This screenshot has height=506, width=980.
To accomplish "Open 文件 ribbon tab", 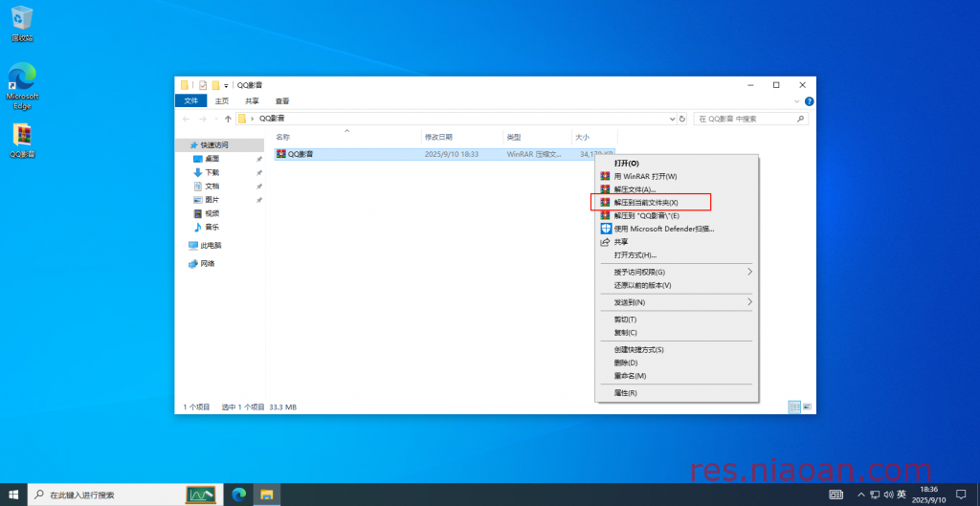I will 190,101.
